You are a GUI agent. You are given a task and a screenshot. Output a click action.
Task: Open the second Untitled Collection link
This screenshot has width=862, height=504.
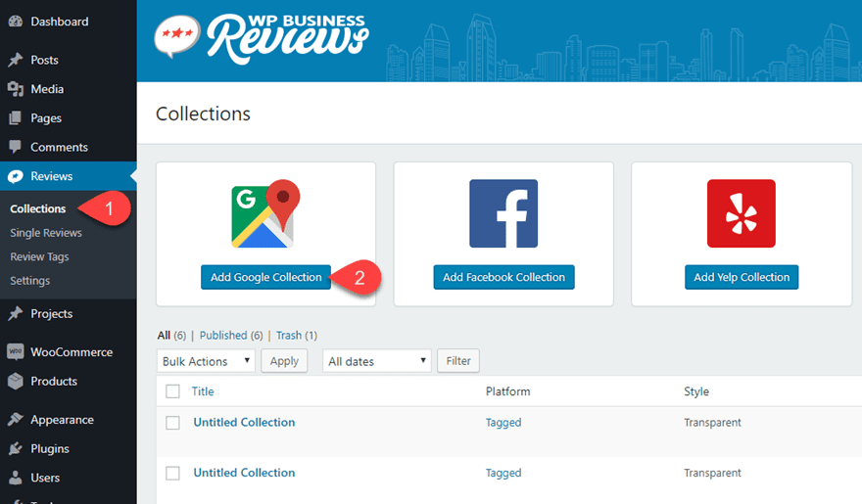(x=244, y=473)
